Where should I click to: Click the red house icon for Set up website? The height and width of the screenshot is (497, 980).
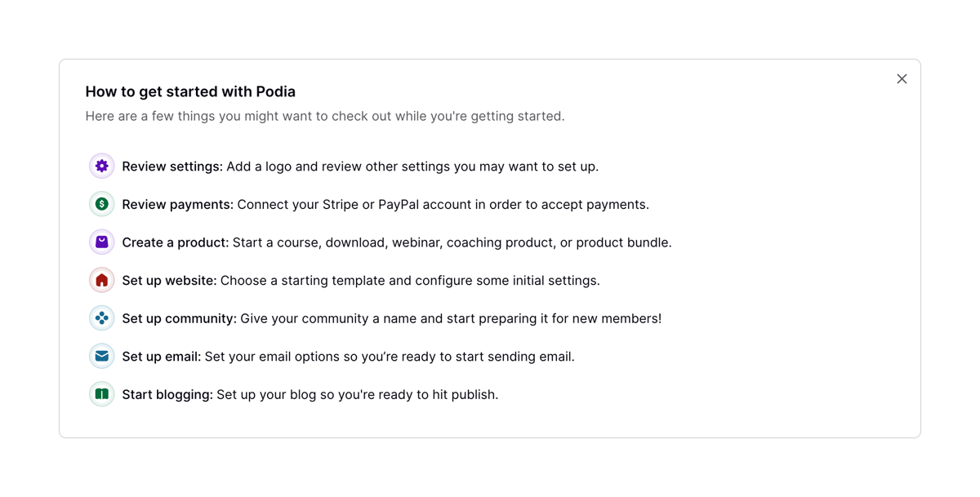pyautogui.click(x=100, y=280)
